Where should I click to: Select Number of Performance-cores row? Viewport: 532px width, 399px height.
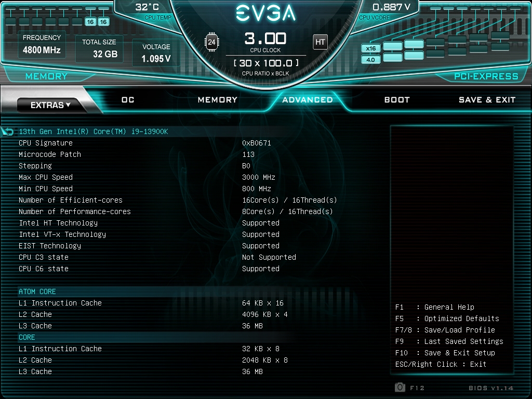[x=178, y=211]
